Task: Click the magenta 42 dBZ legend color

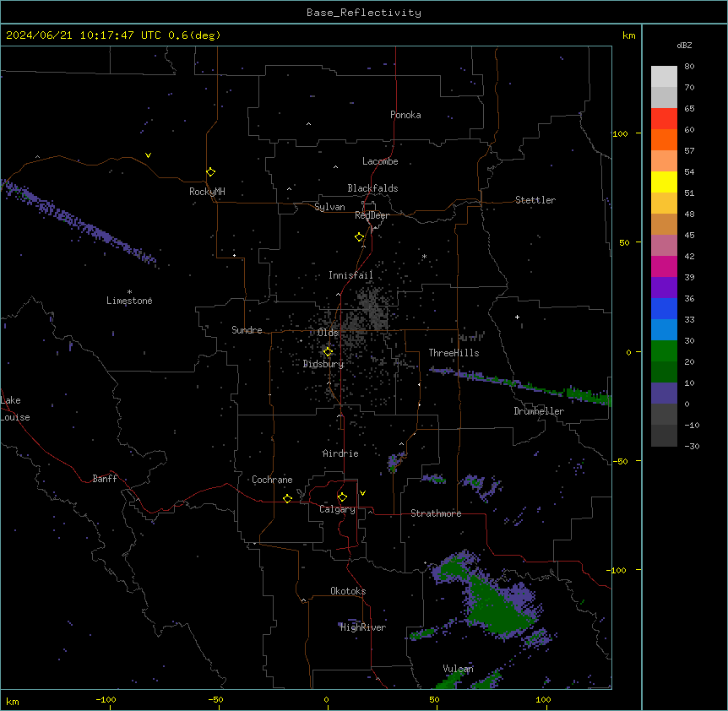Action: (664, 266)
